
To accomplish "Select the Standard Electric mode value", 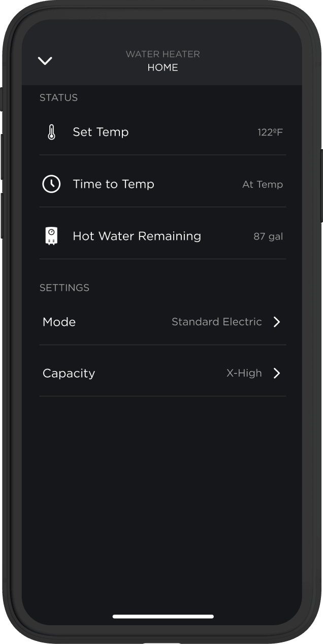I will (x=217, y=322).
